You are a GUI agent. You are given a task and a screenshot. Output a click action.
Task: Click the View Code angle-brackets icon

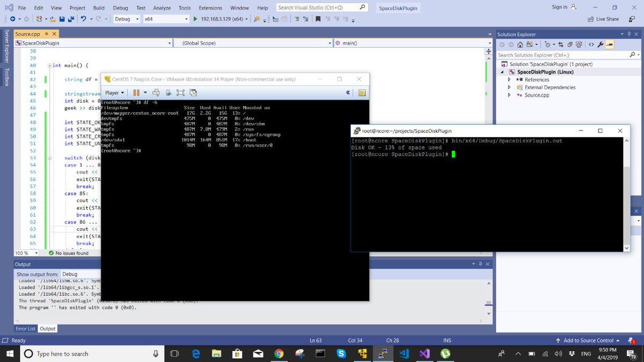pos(591,45)
